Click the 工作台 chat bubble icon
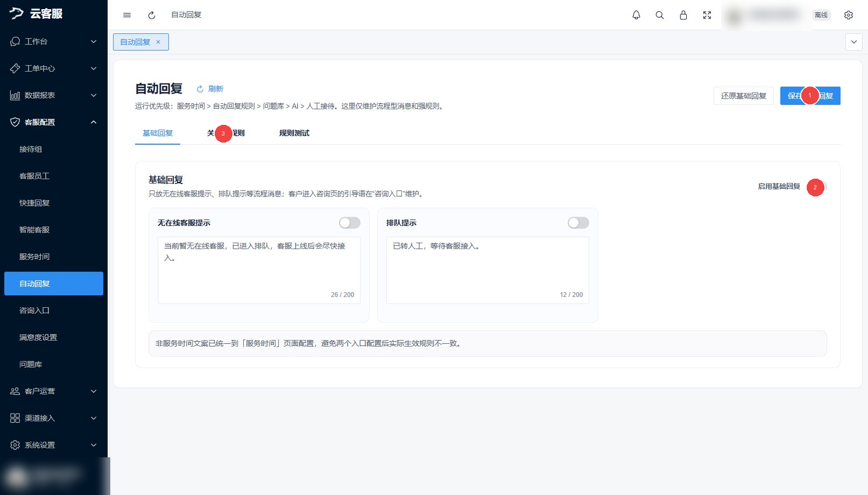The width and height of the screenshot is (868, 495). click(15, 41)
